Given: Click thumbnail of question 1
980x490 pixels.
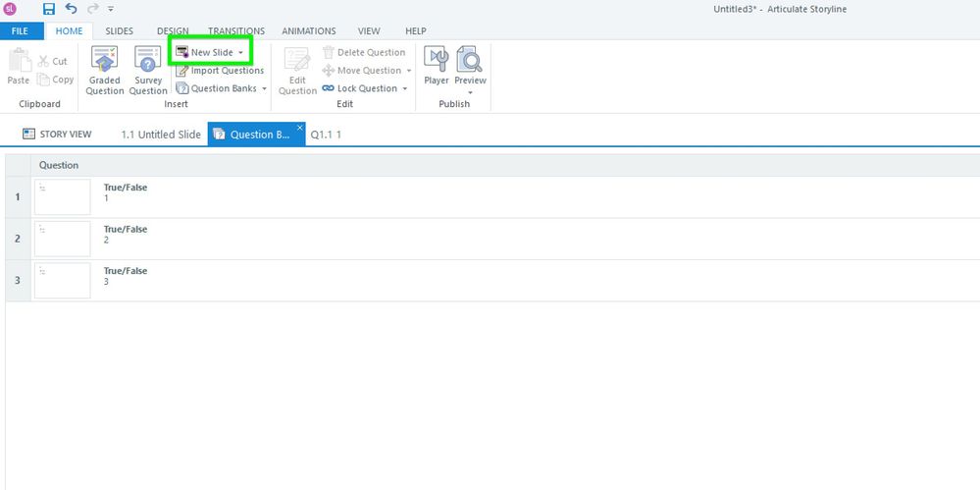Looking at the screenshot, I should tap(63, 197).
